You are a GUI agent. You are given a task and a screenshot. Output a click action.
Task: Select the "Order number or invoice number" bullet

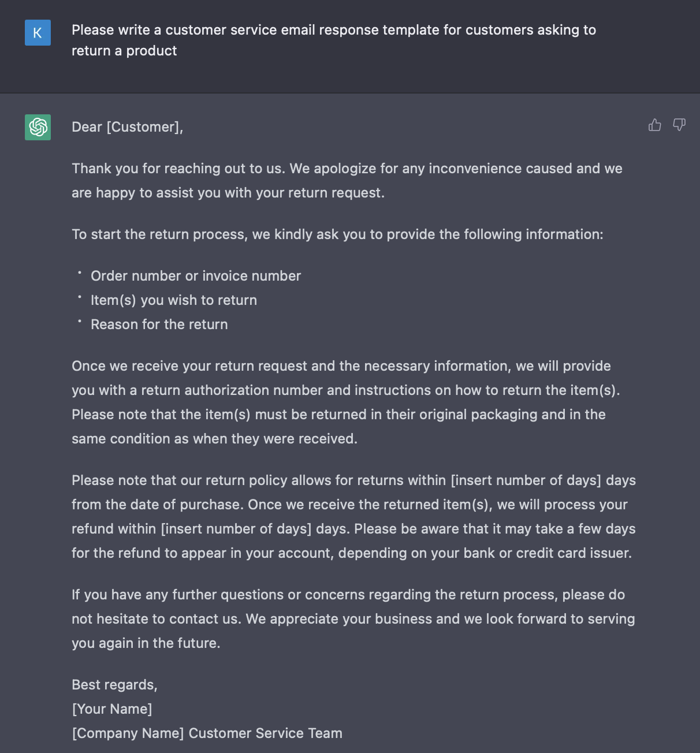tap(196, 276)
